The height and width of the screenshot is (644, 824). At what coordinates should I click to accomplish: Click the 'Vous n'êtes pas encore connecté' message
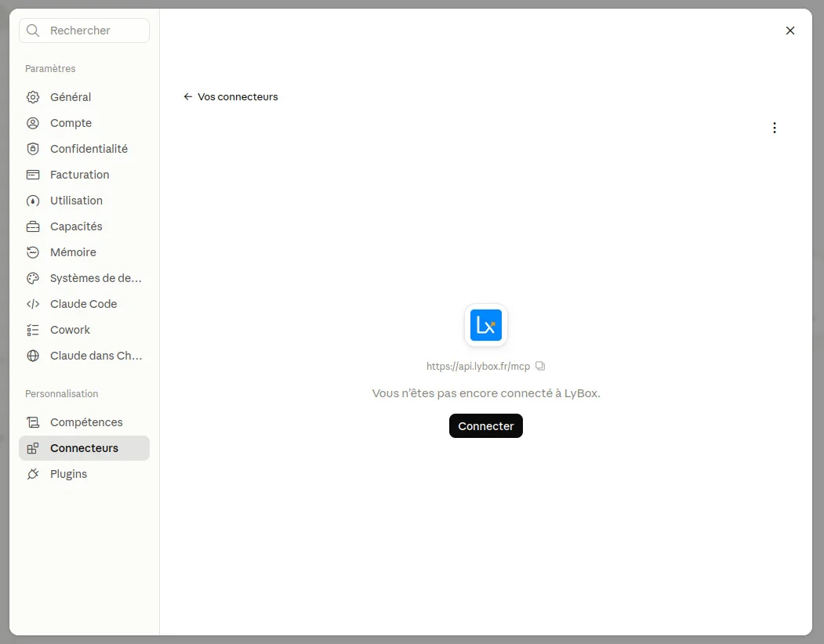(x=486, y=393)
